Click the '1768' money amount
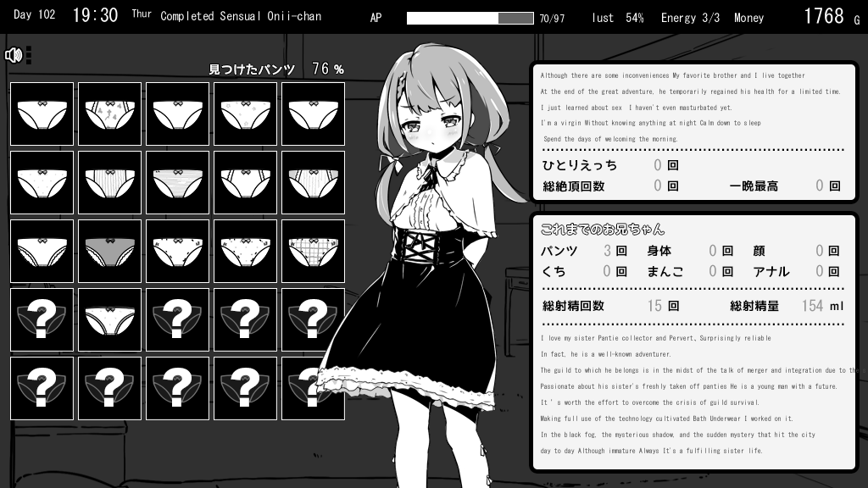The width and height of the screenshot is (868, 488). (824, 17)
